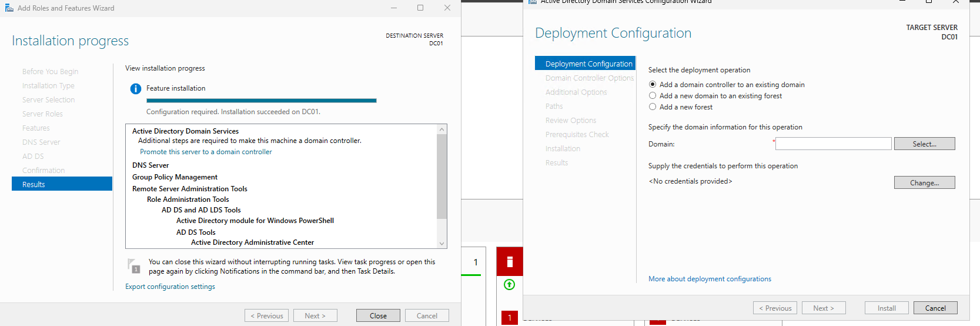Select Active Directory Domain Services result row
The image size is (980, 326).
(x=185, y=131)
